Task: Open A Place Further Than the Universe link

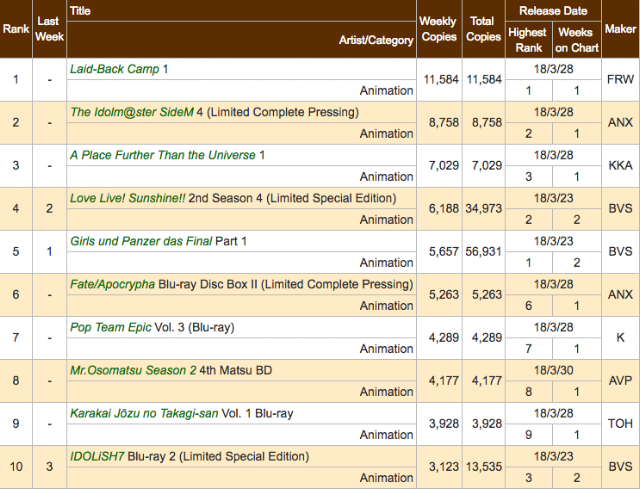Action: 162,155
